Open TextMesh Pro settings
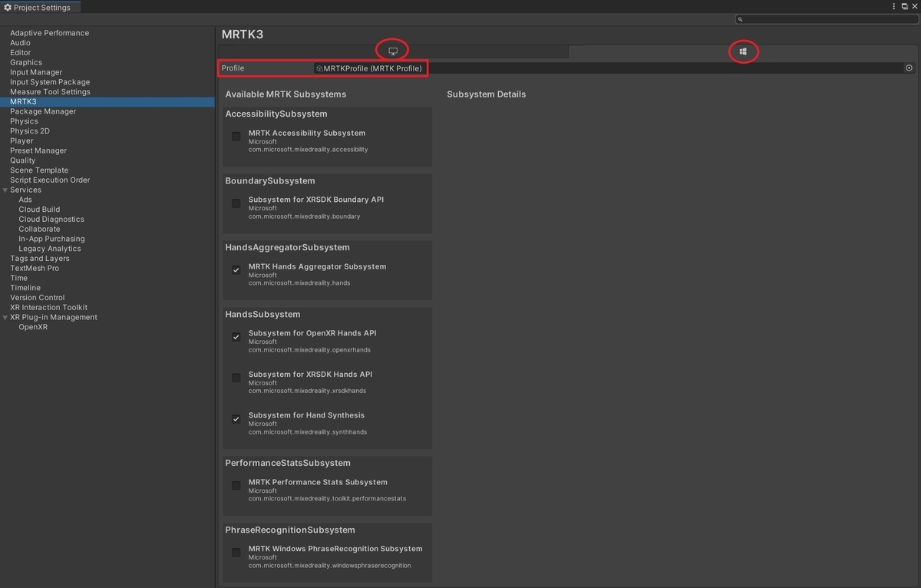This screenshot has width=921, height=588. [x=35, y=268]
